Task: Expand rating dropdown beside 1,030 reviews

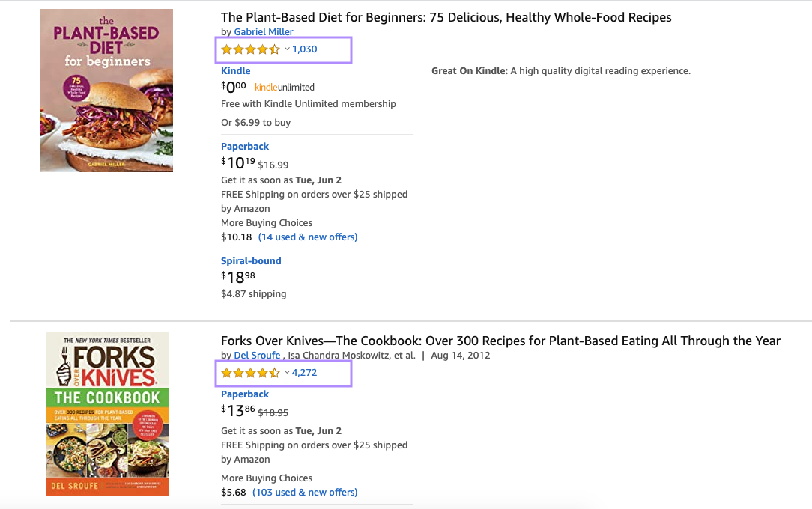Action: click(x=287, y=49)
